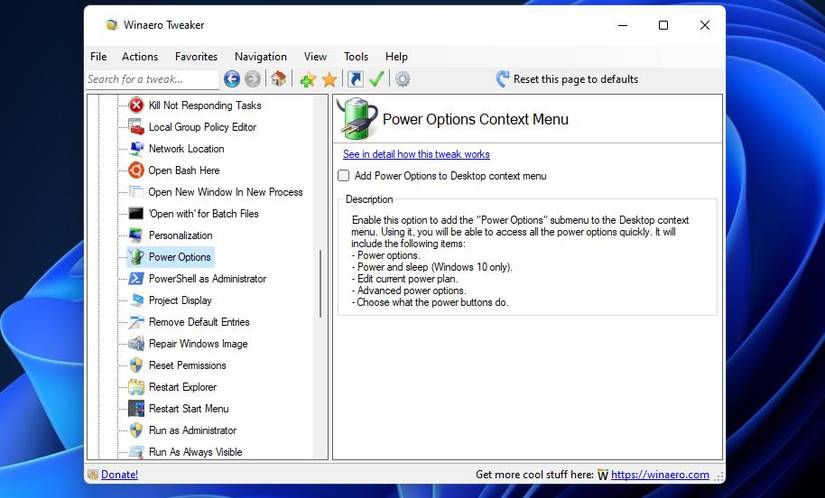This screenshot has height=498, width=825.
Task: Select Run as Administrator tree item
Action: click(193, 430)
